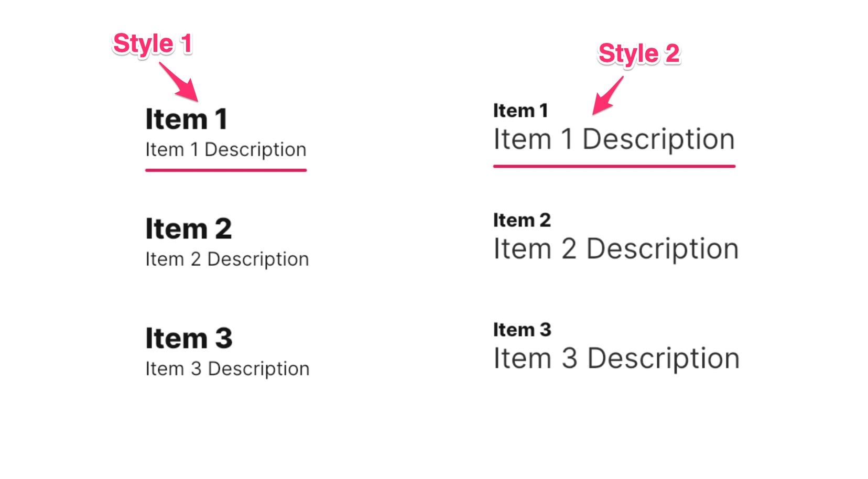Click the pink indicator line in Style 1 list
The width and height of the screenshot is (868, 479).
pos(225,170)
